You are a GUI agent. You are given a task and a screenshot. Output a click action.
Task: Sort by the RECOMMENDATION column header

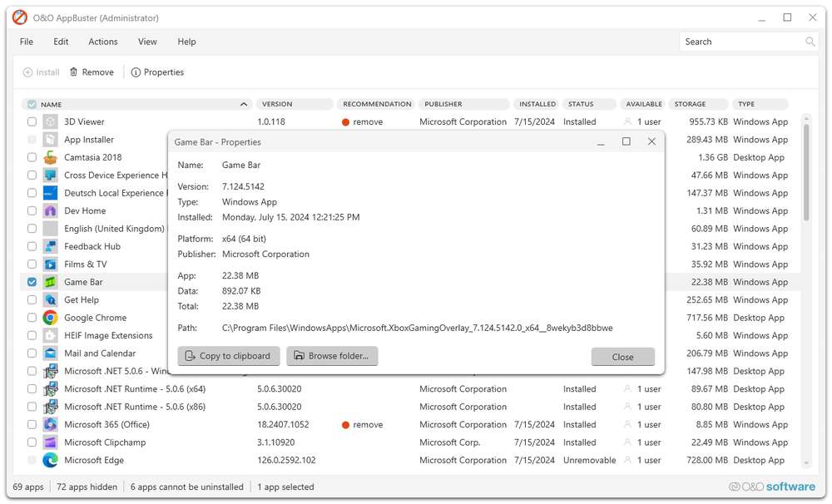click(377, 104)
